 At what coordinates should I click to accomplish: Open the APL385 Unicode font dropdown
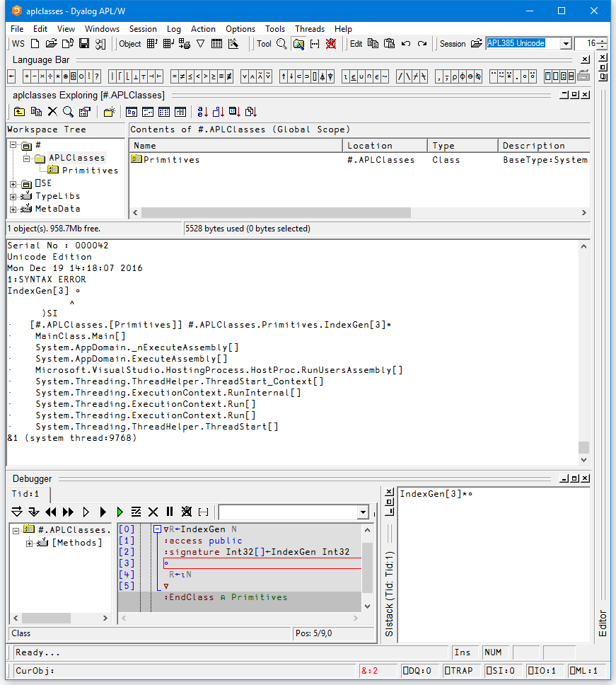point(566,44)
